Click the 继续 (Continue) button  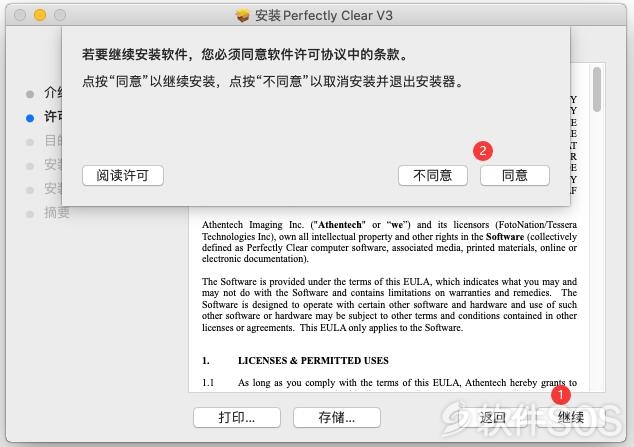pyautogui.click(x=571, y=417)
